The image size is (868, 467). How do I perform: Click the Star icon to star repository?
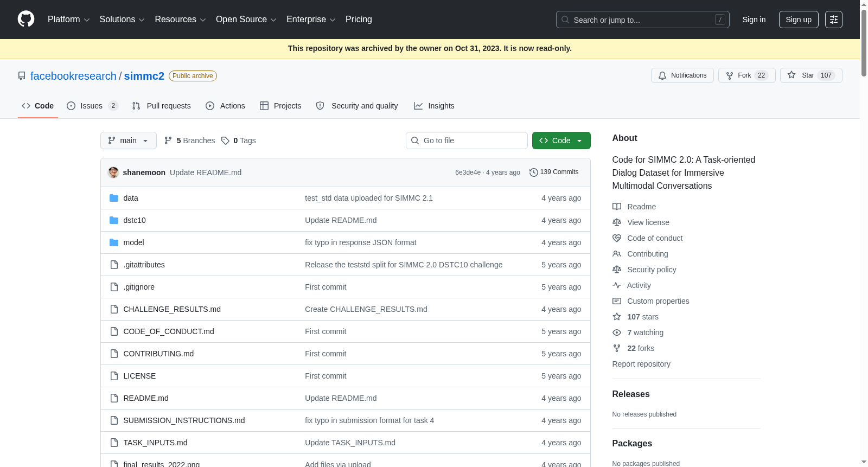(792, 75)
